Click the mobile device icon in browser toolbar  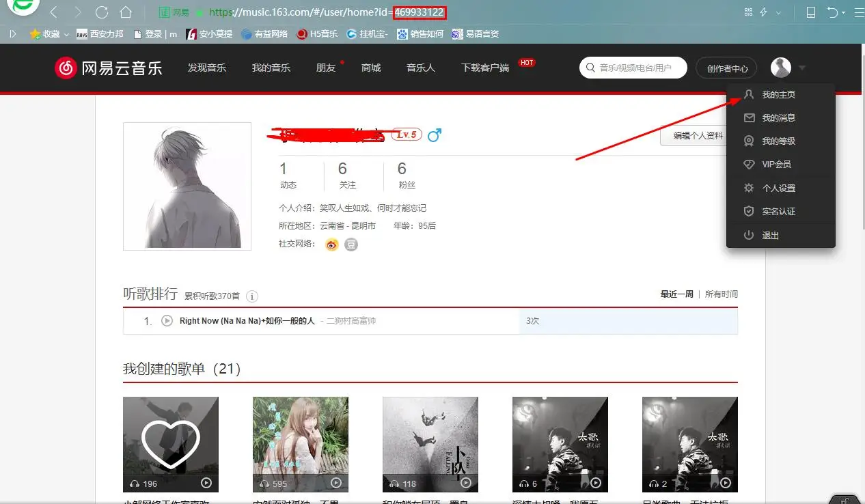[x=811, y=12]
